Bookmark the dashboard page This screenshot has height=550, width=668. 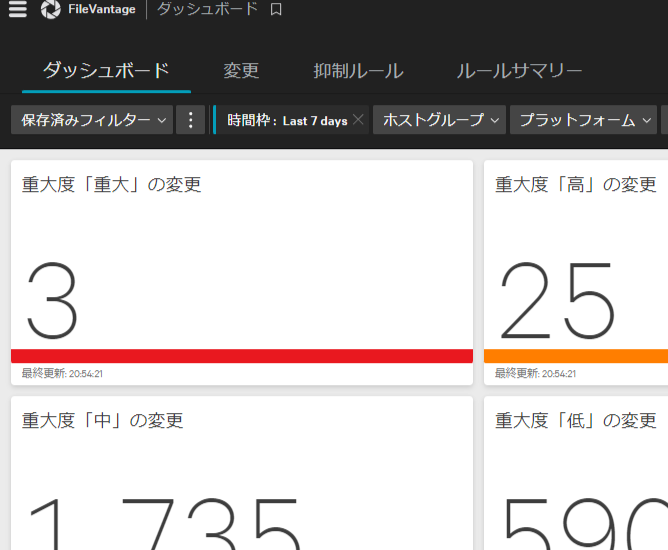point(276,9)
